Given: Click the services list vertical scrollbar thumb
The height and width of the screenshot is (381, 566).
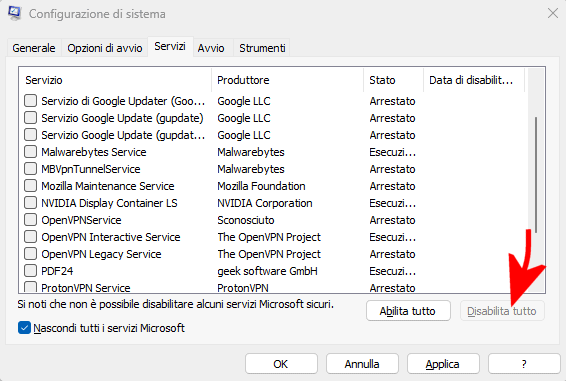Looking at the screenshot, I should click(x=536, y=174).
